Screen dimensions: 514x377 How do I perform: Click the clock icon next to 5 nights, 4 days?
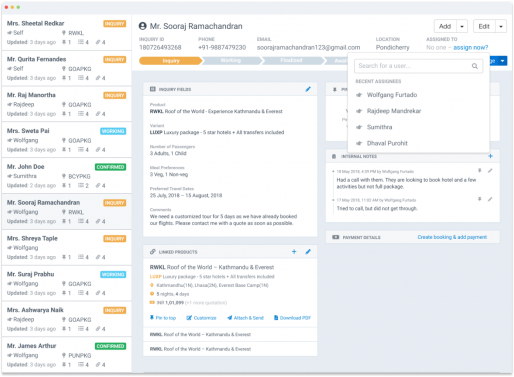tap(152, 294)
